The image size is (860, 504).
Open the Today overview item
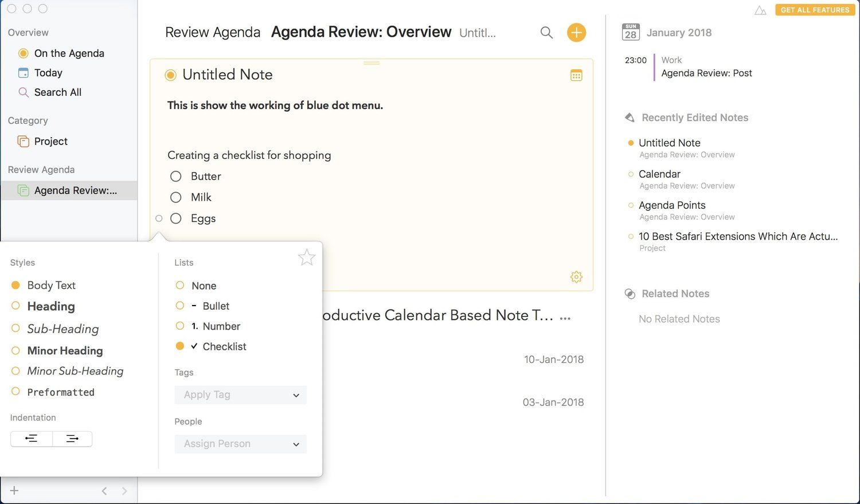[48, 73]
